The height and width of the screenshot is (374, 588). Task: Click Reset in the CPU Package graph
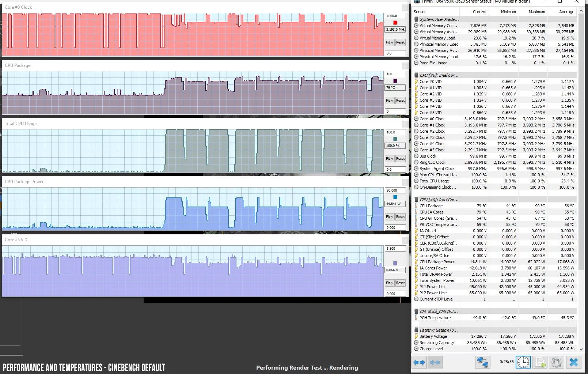click(401, 101)
